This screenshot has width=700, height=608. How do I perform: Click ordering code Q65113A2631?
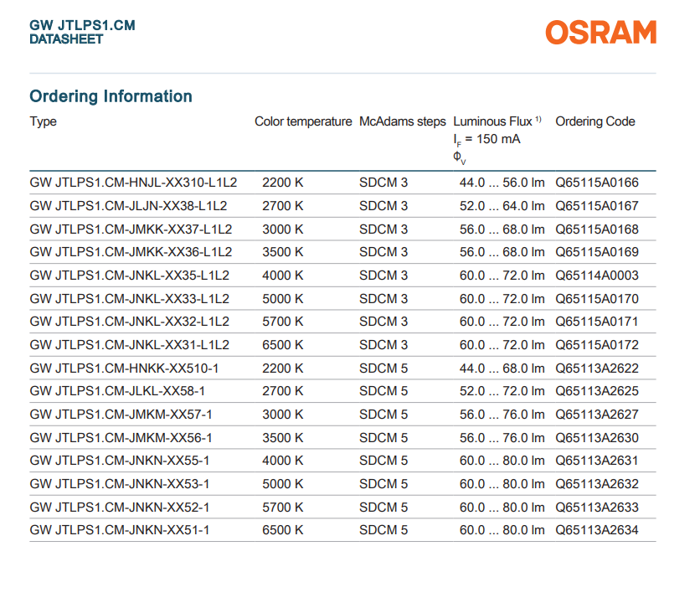click(597, 461)
